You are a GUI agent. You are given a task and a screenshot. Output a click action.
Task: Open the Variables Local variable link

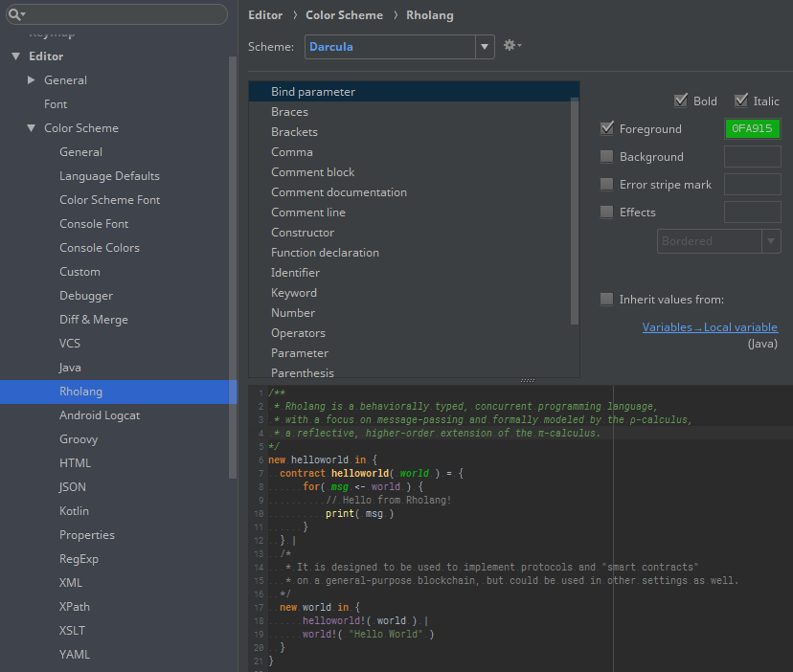tap(710, 327)
